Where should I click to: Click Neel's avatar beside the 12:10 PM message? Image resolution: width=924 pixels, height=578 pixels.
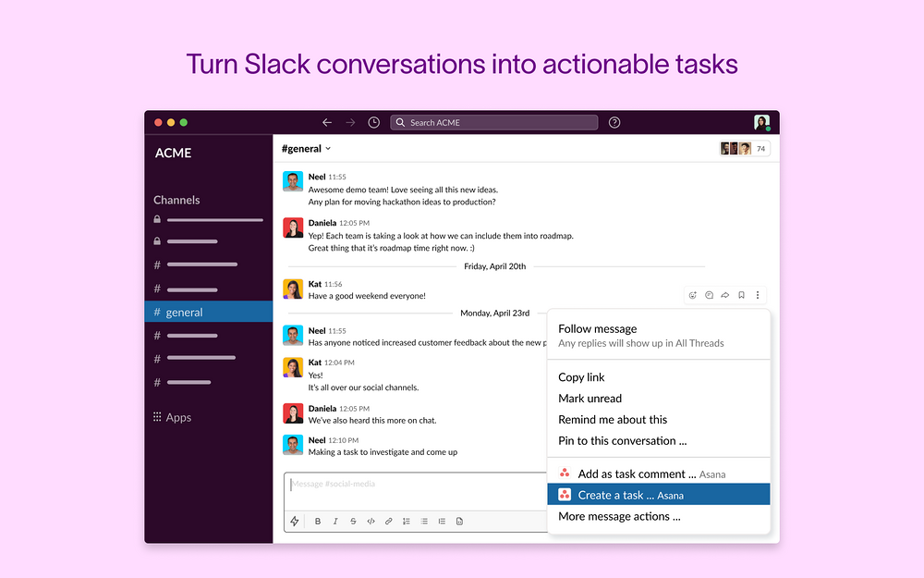coord(293,445)
